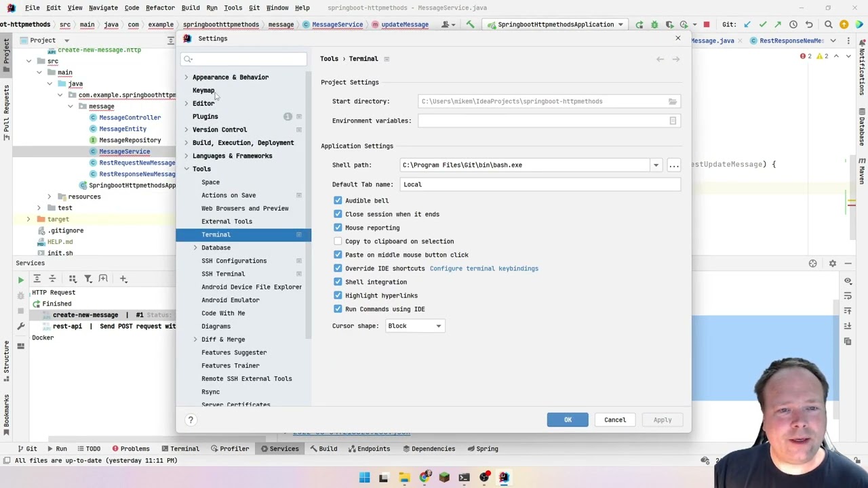Collapse the Tools settings group
This screenshot has width=868, height=488.
[x=186, y=169]
